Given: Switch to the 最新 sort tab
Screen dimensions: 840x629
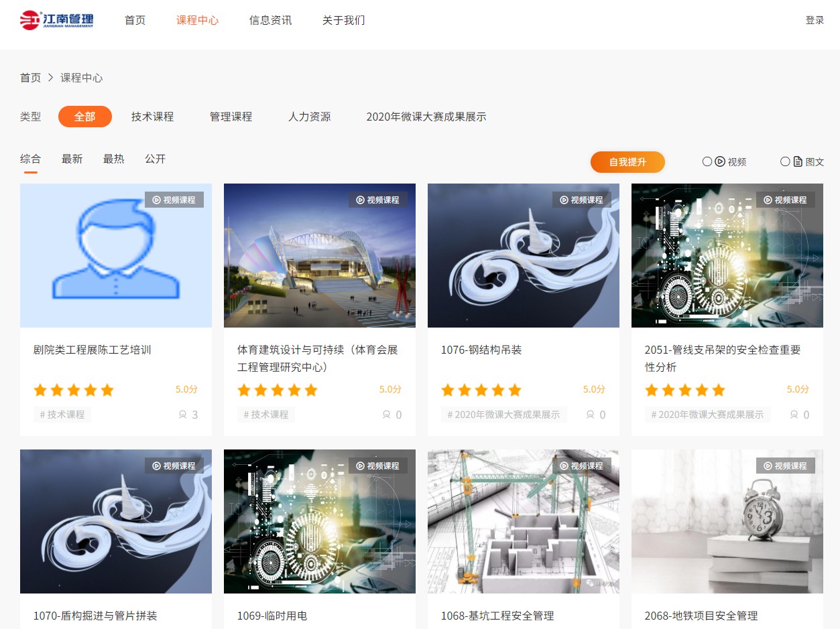Looking at the screenshot, I should click(72, 159).
